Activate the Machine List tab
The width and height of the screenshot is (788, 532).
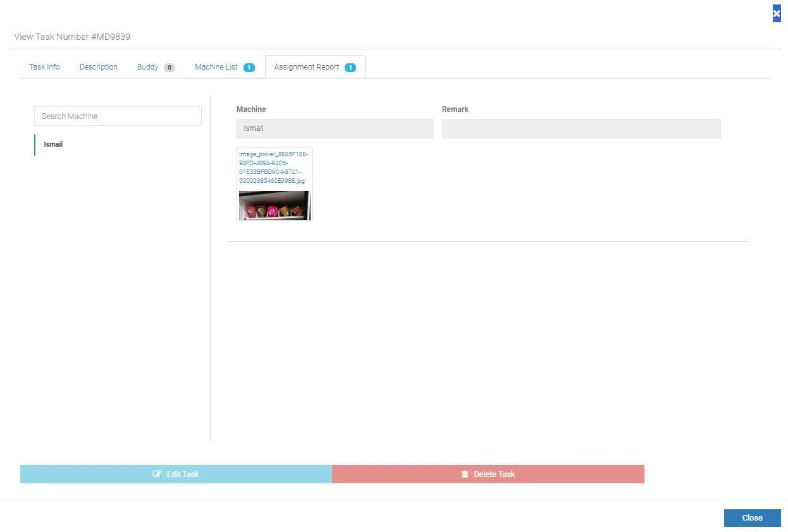pos(215,66)
